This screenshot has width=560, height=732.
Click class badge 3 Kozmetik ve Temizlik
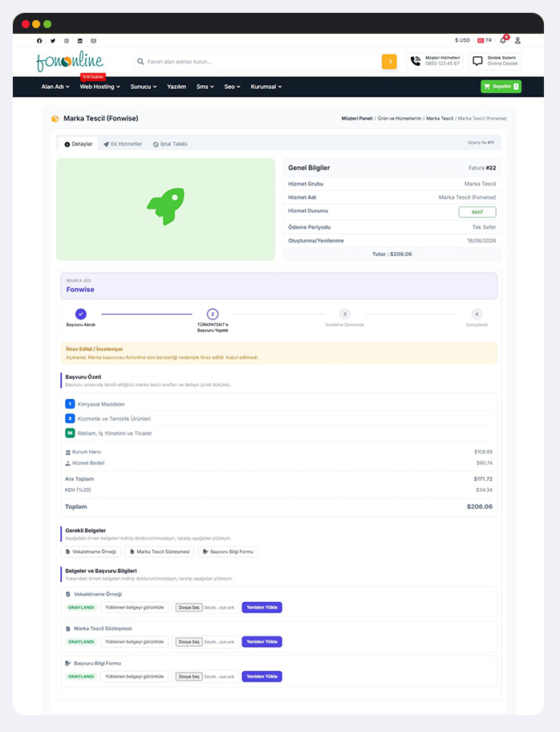(70, 418)
